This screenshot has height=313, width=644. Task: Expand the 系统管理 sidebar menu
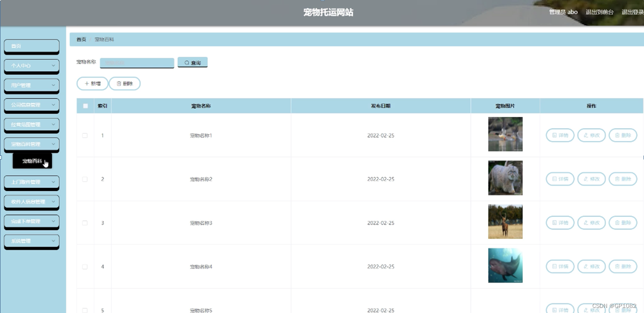tap(31, 241)
